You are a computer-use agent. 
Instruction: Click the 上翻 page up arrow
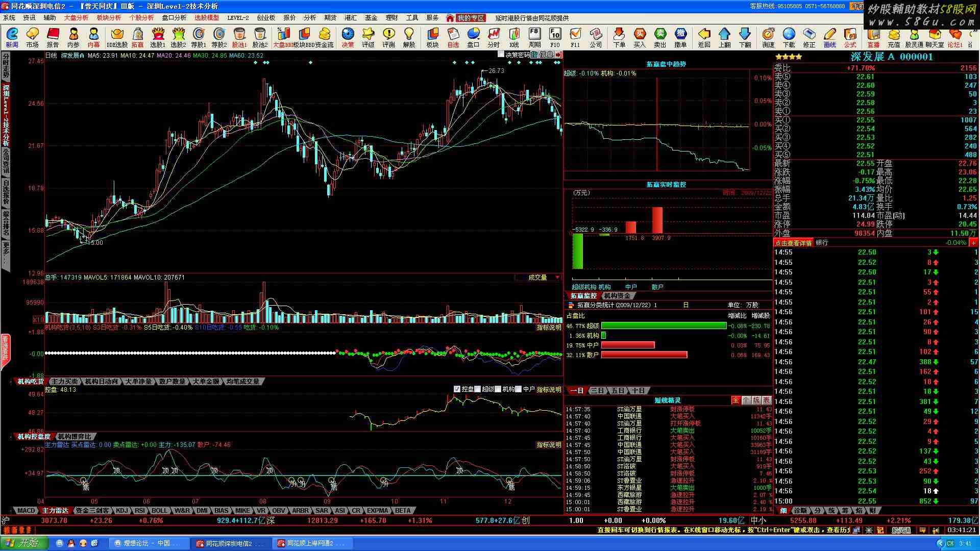click(x=725, y=38)
